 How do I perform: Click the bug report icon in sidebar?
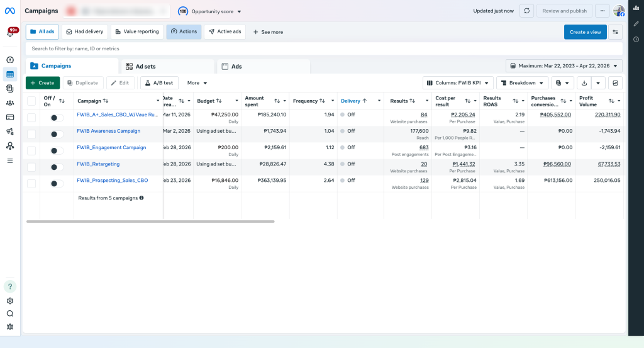[x=10, y=327]
